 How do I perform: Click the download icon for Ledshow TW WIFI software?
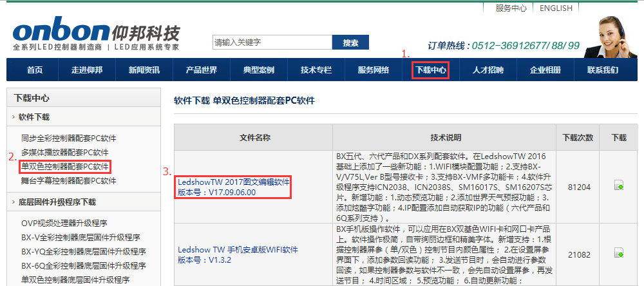pyautogui.click(x=619, y=256)
